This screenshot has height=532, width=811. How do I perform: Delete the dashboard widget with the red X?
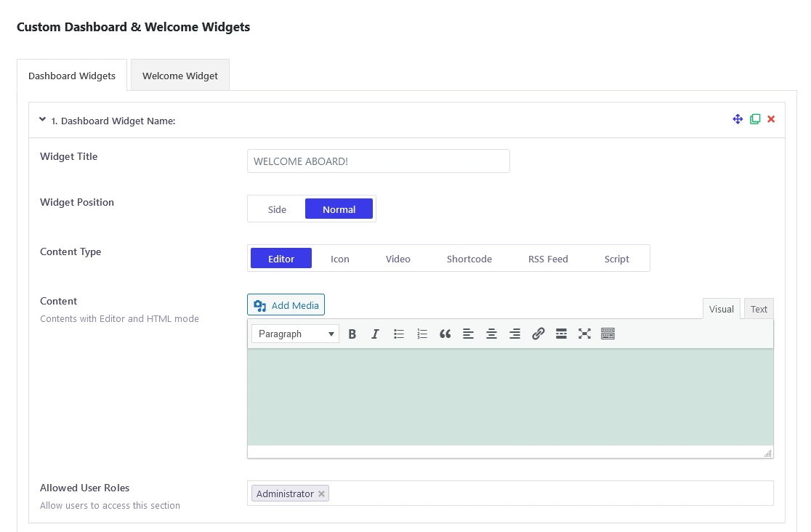coord(771,119)
